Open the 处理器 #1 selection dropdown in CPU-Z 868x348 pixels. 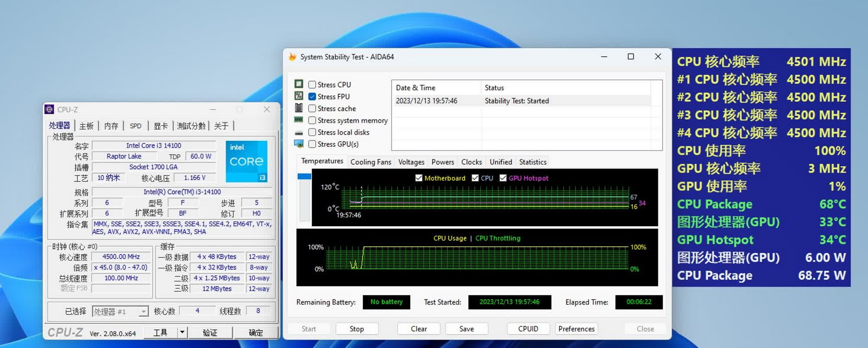click(x=143, y=312)
